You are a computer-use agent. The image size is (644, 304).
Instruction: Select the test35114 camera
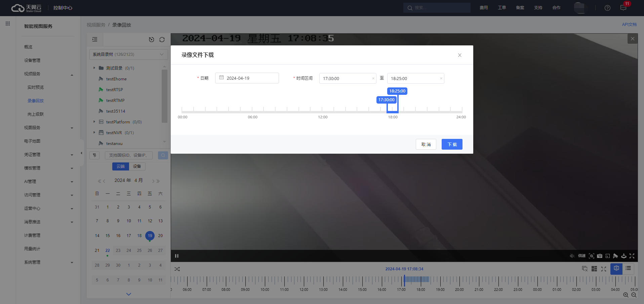click(x=115, y=111)
